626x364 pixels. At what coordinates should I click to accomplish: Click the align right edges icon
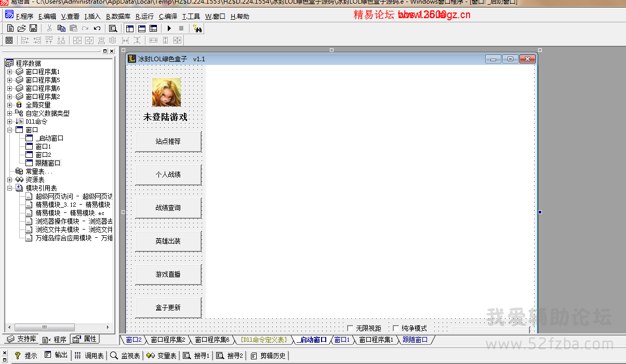tap(37, 40)
